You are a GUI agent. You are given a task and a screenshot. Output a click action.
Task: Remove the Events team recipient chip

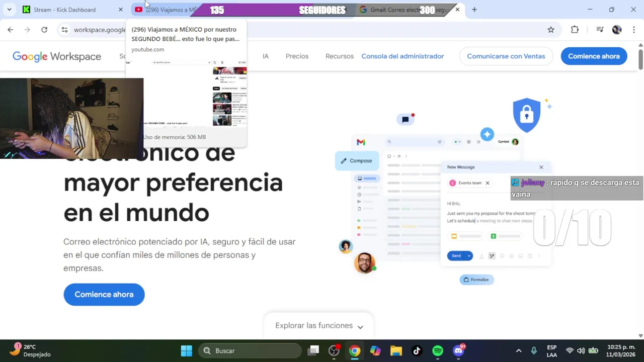coord(487,183)
